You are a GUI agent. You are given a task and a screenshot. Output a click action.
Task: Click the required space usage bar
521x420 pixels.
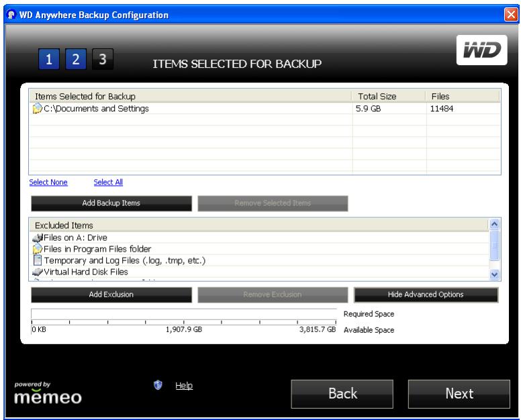184,314
